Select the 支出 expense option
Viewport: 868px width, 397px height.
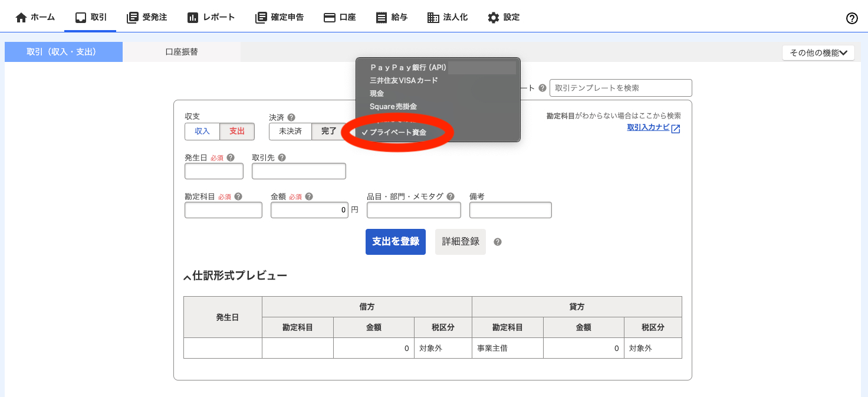pyautogui.click(x=236, y=132)
